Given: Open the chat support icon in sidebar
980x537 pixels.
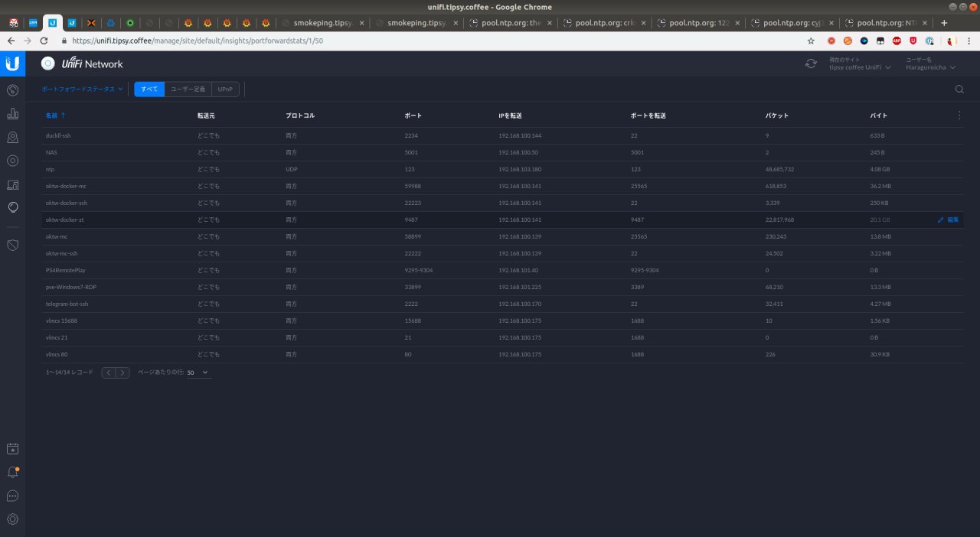Looking at the screenshot, I should (12, 496).
